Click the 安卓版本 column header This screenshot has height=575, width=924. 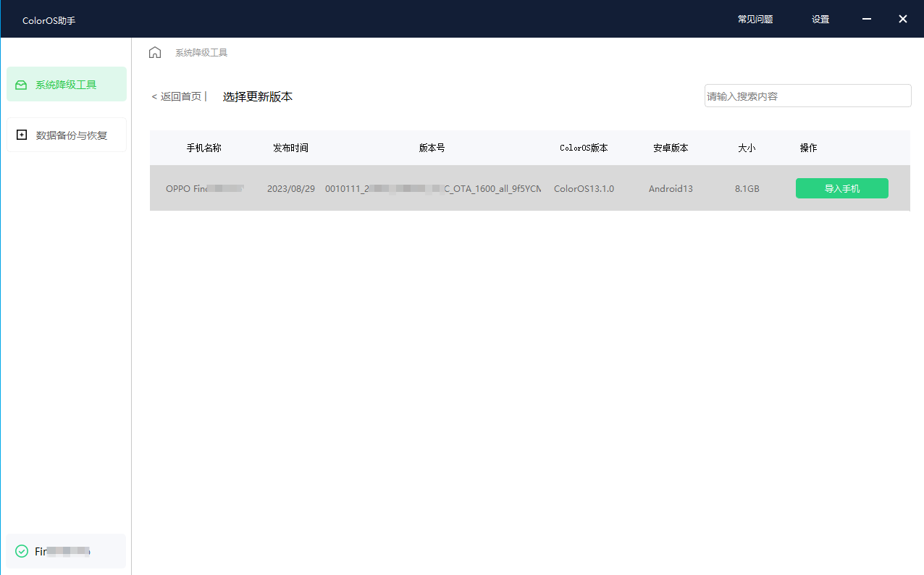point(670,147)
